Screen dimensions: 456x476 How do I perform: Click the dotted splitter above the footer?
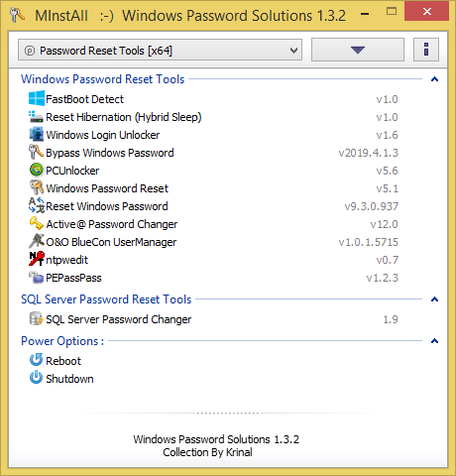pyautogui.click(x=228, y=414)
